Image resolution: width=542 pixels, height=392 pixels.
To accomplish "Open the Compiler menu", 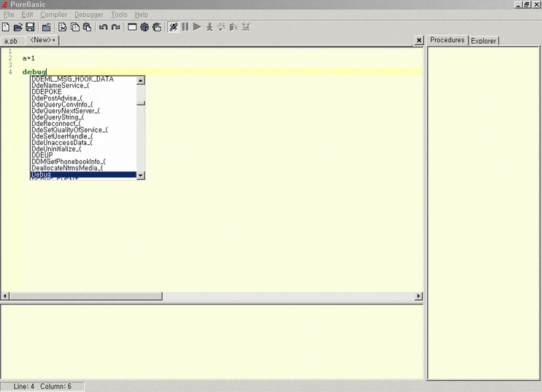I will click(x=53, y=15).
